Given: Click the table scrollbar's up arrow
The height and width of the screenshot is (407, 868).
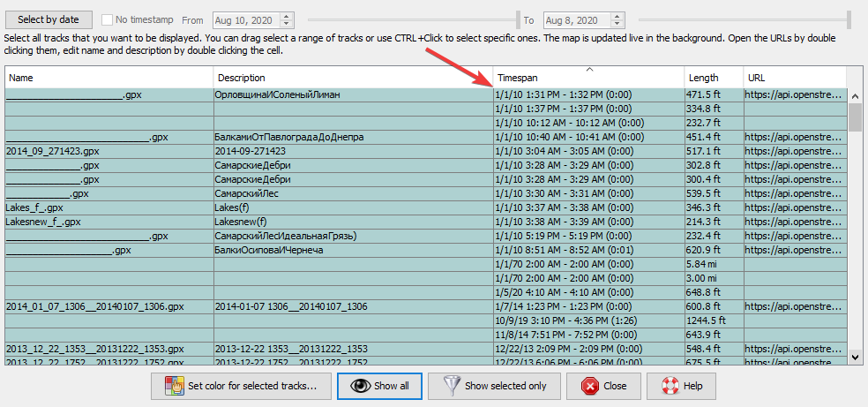Looking at the screenshot, I should pyautogui.click(x=855, y=95).
